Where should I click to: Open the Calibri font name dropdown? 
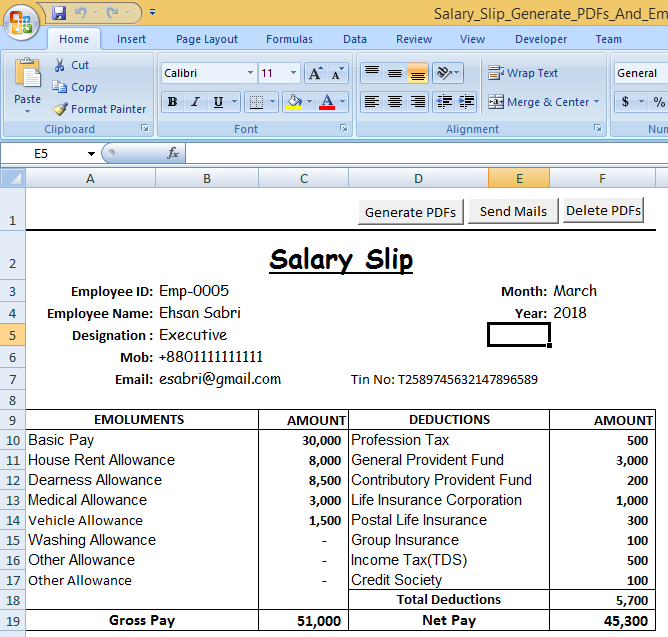(x=250, y=74)
